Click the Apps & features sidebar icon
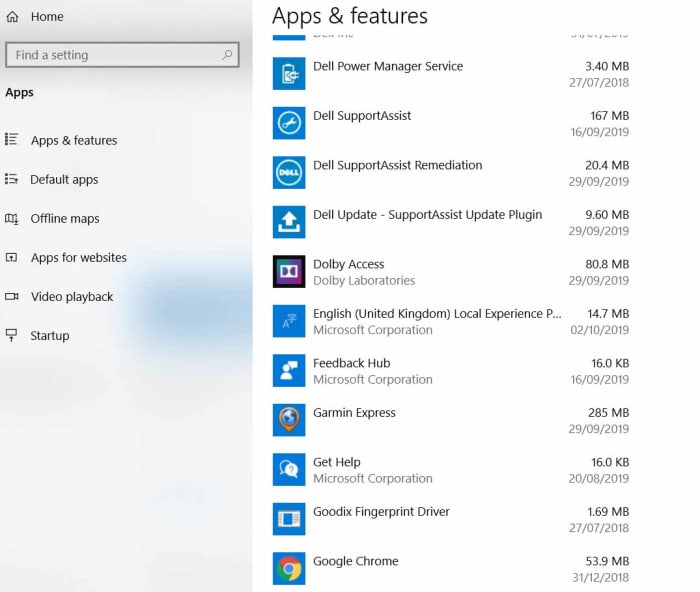 [x=12, y=140]
